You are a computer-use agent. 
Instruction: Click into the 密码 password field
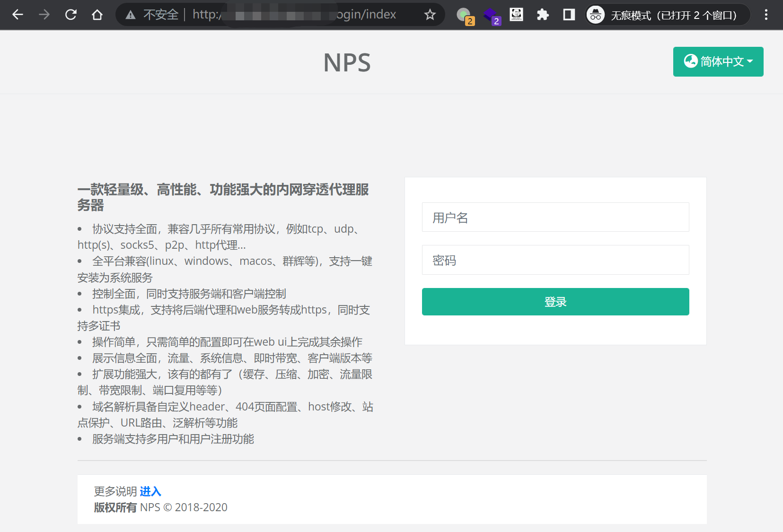pos(555,260)
